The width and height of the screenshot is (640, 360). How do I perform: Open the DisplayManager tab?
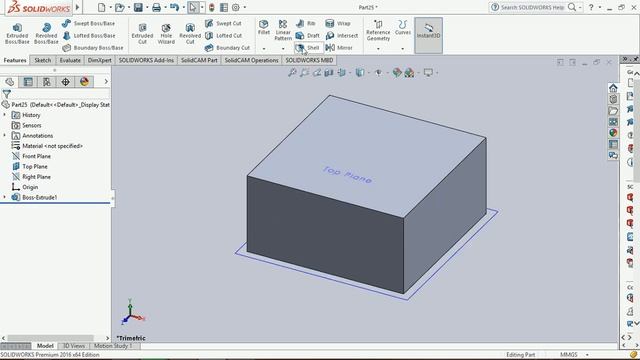pos(84,82)
